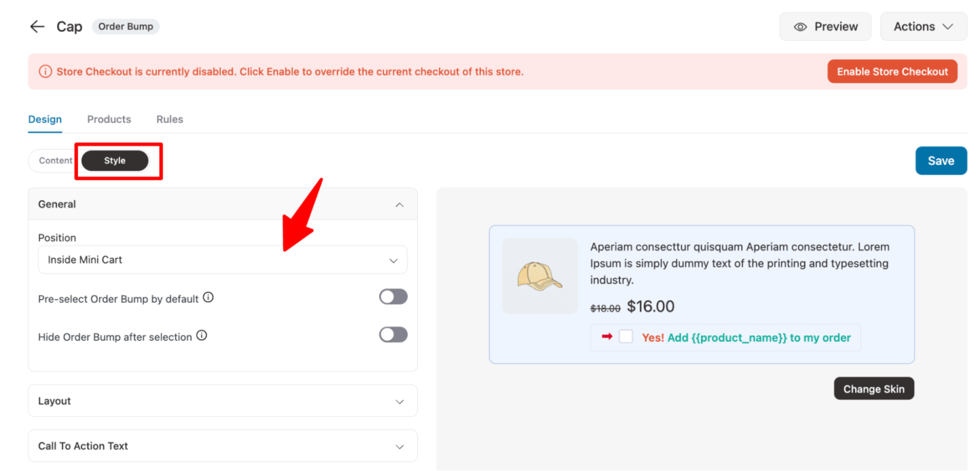Viewport: 980px width, 471px height.
Task: Enable Pre-select Order Bump by default
Action: click(393, 296)
